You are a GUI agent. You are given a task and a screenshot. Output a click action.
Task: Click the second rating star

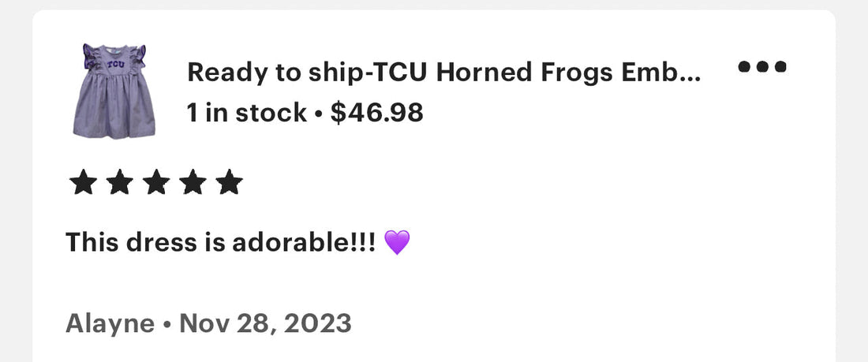[x=120, y=183]
